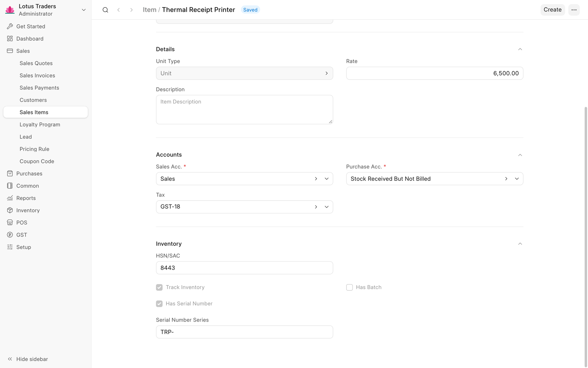Expand the Lotus Traders company switcher
588x368 pixels.
(83, 10)
